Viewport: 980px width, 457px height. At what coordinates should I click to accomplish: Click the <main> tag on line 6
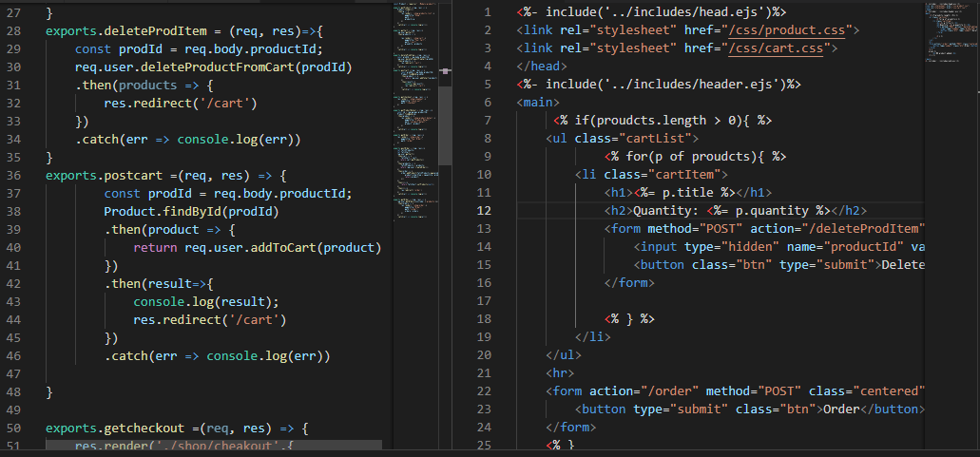(538, 103)
